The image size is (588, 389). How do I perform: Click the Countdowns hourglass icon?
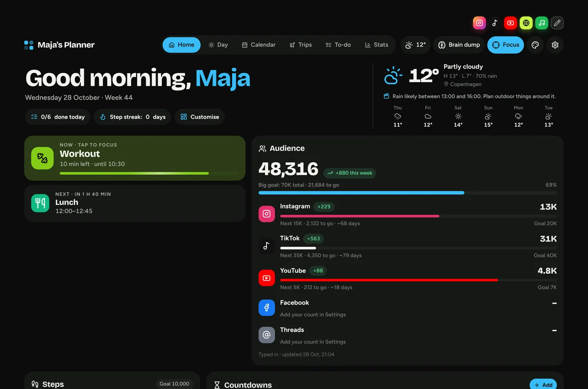217,385
